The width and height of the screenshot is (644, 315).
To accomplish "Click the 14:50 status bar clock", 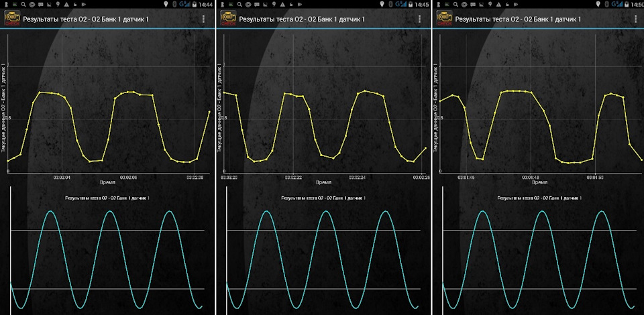I will [x=637, y=4].
